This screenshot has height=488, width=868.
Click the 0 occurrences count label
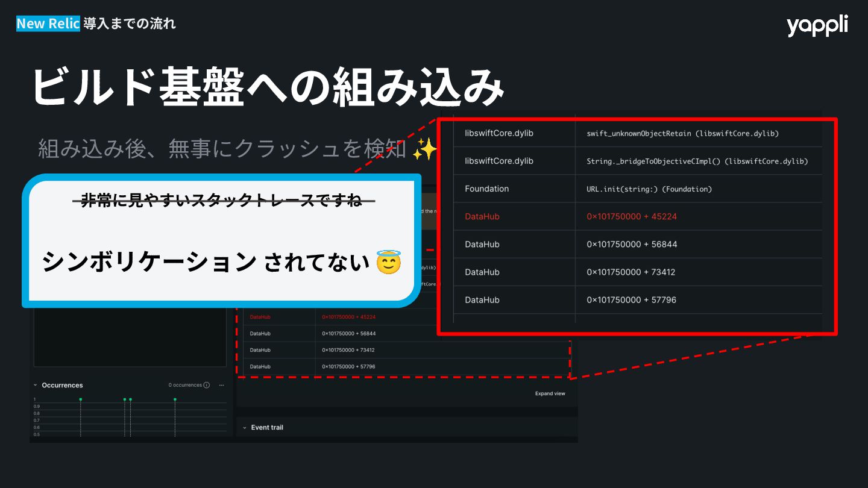tap(185, 385)
